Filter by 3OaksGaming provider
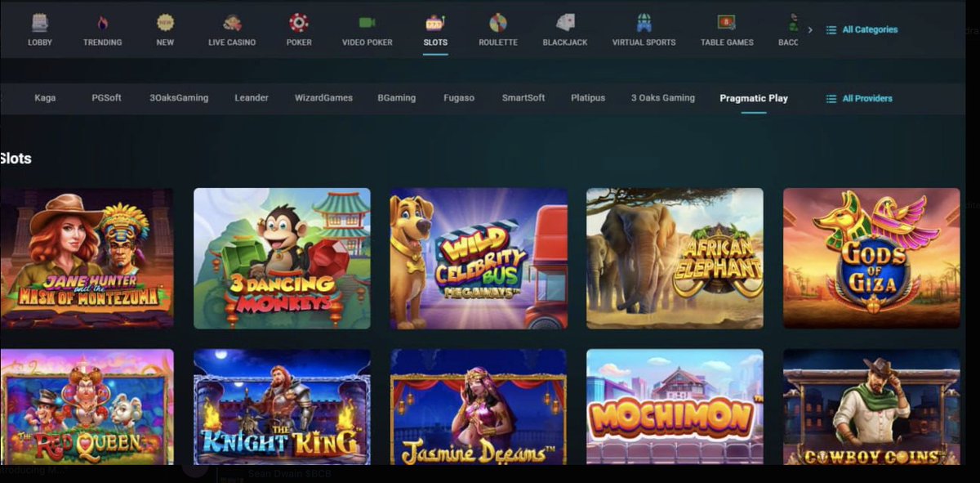The image size is (980, 483). point(179,98)
